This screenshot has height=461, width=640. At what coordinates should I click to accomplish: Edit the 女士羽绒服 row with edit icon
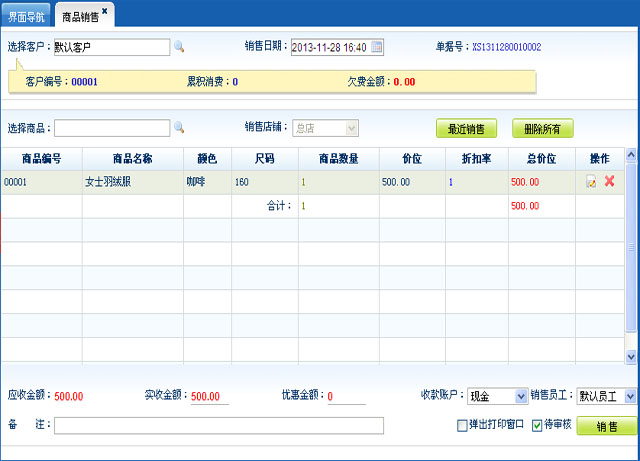coord(591,182)
